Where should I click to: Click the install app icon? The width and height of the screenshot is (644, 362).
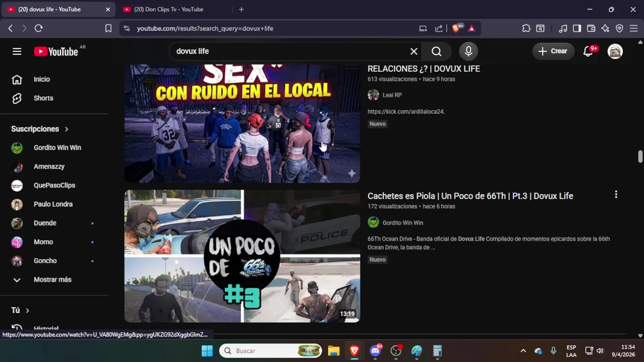(423, 29)
